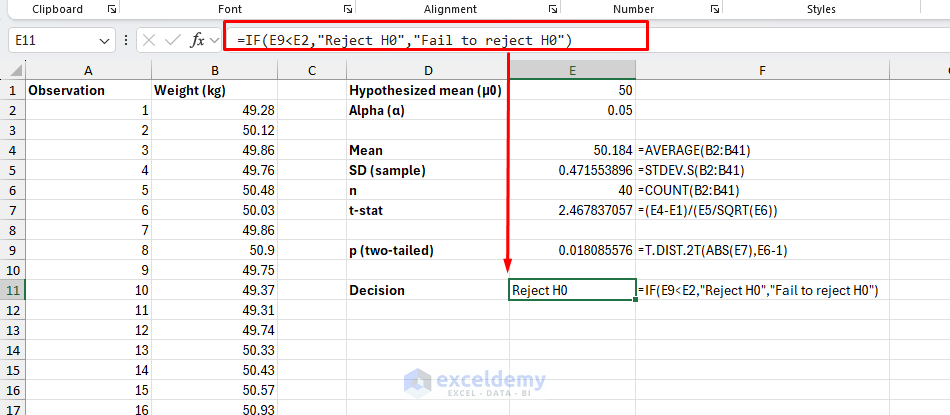Click the =(E4-E1)/(E5/SQRT(E6)) formula text cell
950x415 pixels.
tap(762, 210)
